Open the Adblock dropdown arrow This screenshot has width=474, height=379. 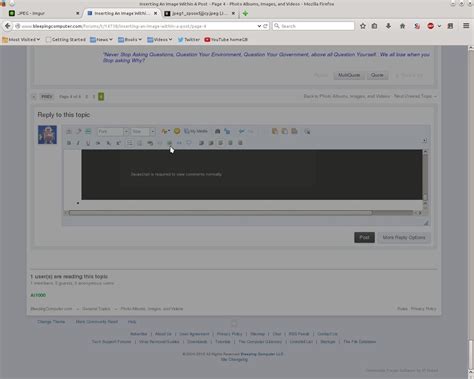click(x=439, y=26)
